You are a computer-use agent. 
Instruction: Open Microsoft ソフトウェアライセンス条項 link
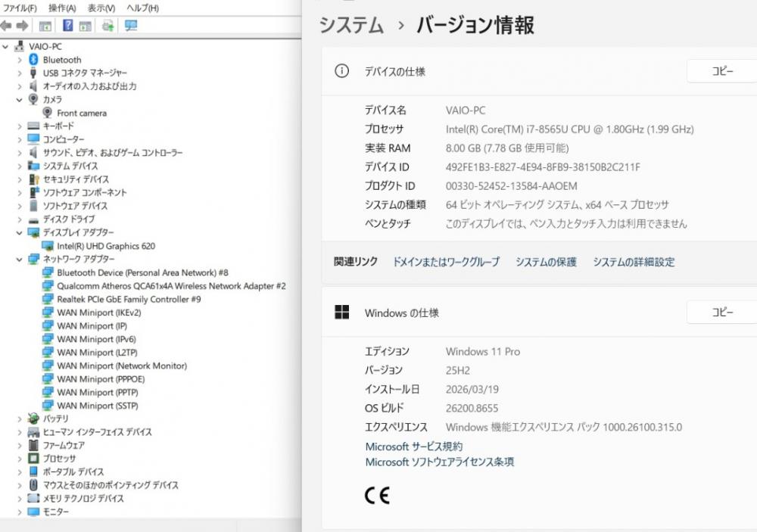pos(440,462)
